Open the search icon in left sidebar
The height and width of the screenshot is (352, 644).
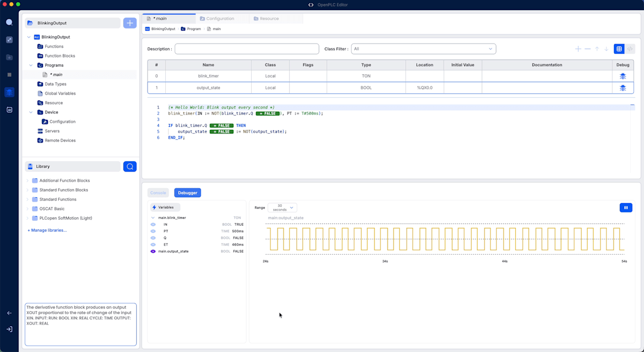pos(9,23)
